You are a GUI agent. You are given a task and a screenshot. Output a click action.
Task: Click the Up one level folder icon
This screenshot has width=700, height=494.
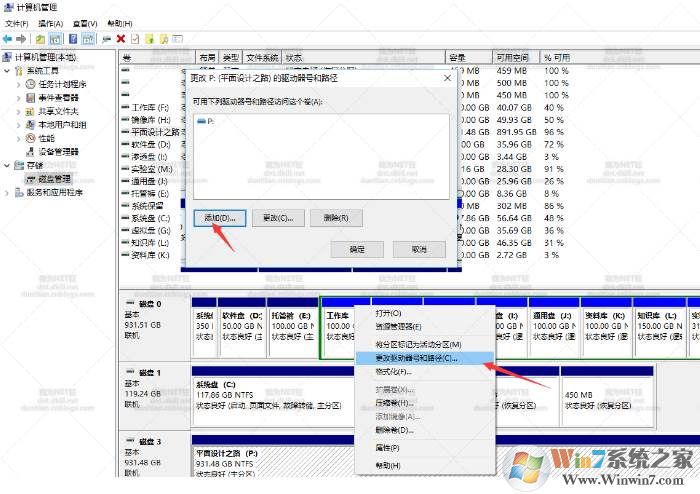tap(41, 38)
